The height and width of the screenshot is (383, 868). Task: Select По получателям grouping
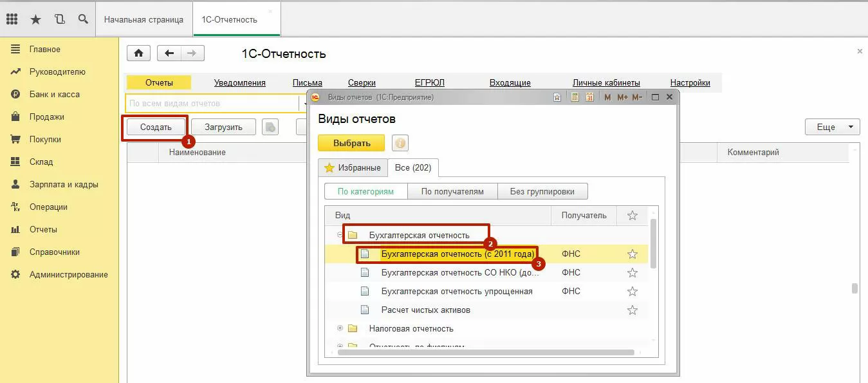[x=452, y=191]
